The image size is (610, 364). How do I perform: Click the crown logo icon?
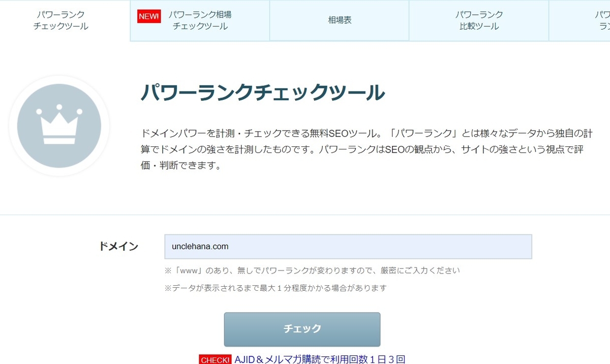click(59, 126)
